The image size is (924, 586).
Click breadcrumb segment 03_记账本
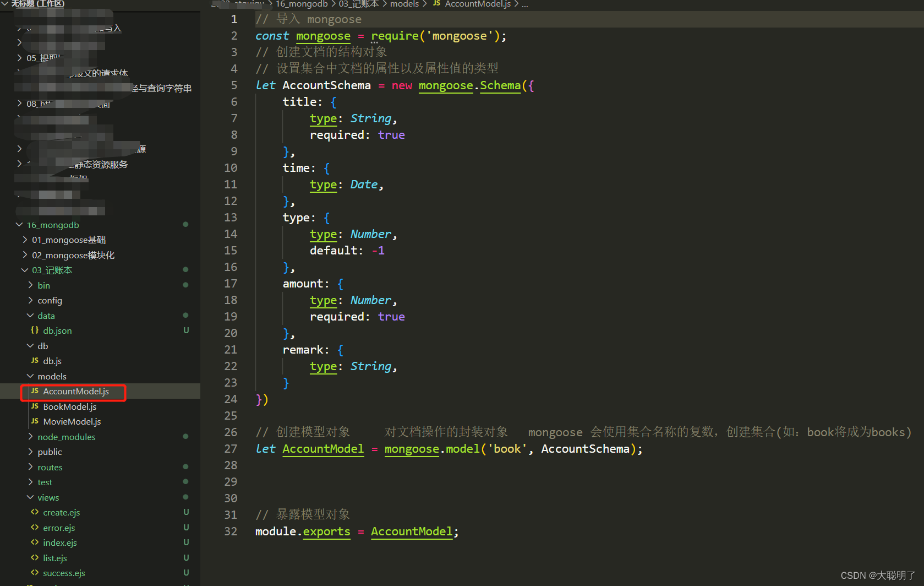coord(359,4)
